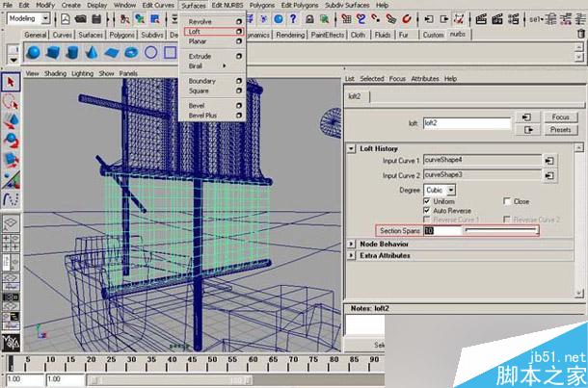Screen dimensions: 588x388
Task: Choose Loft from the Surfaces menu
Action: click(x=195, y=32)
